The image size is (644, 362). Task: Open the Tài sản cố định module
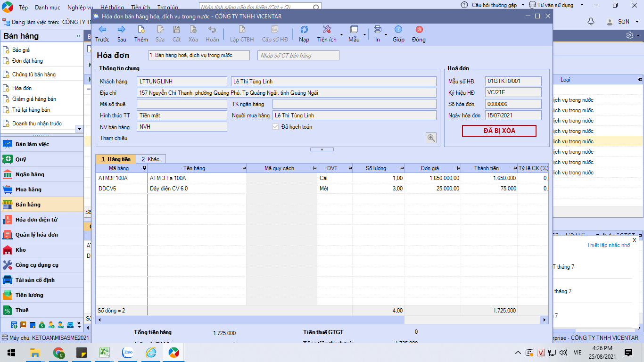pyautogui.click(x=42, y=280)
